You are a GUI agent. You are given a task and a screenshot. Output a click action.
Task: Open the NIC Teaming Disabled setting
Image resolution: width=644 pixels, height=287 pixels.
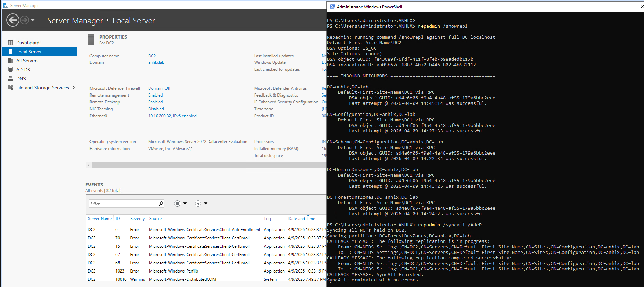(156, 109)
